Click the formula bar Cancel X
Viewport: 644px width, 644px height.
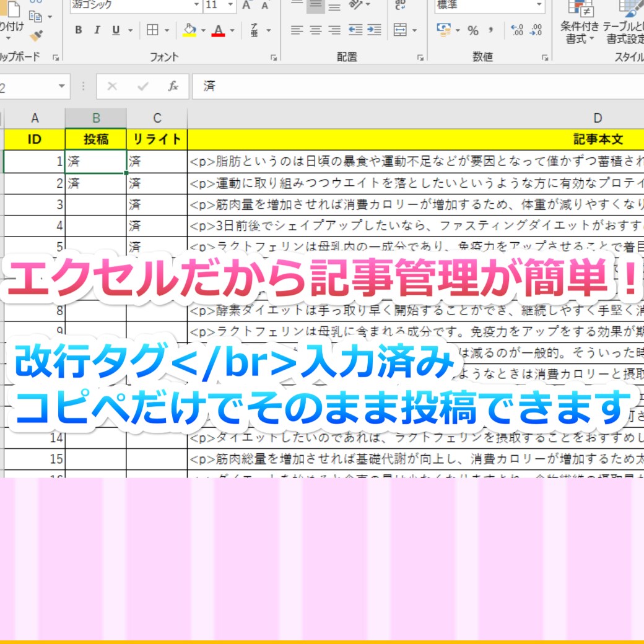point(112,86)
